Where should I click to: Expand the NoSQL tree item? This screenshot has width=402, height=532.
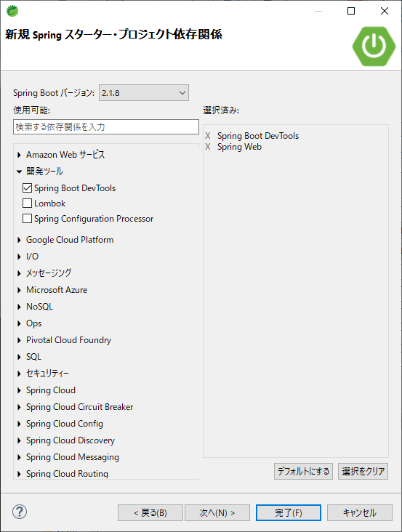[x=20, y=307]
